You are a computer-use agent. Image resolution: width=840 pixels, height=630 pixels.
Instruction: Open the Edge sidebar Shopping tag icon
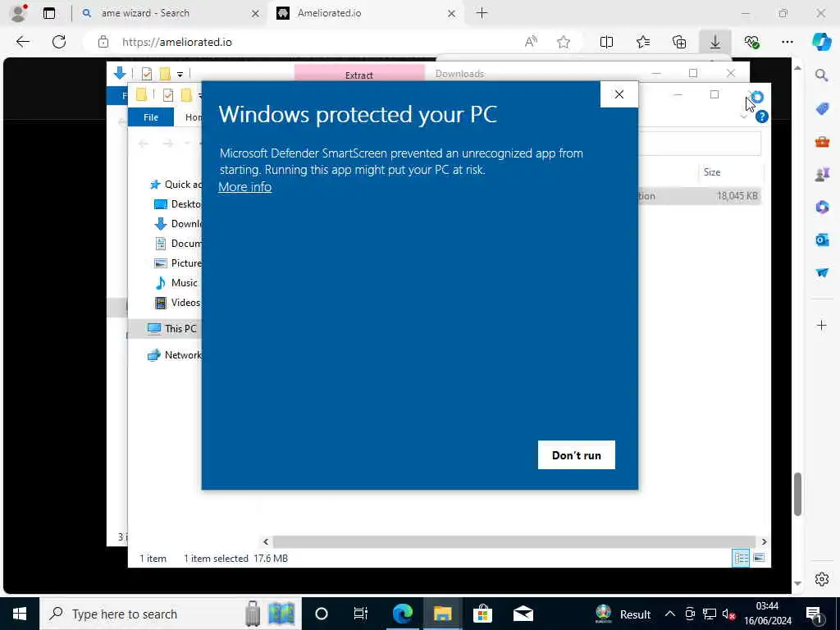(822, 109)
